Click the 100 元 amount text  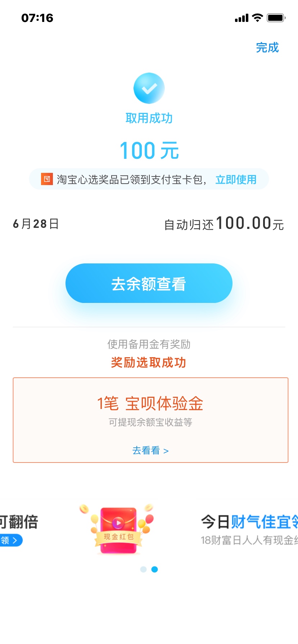149,150
